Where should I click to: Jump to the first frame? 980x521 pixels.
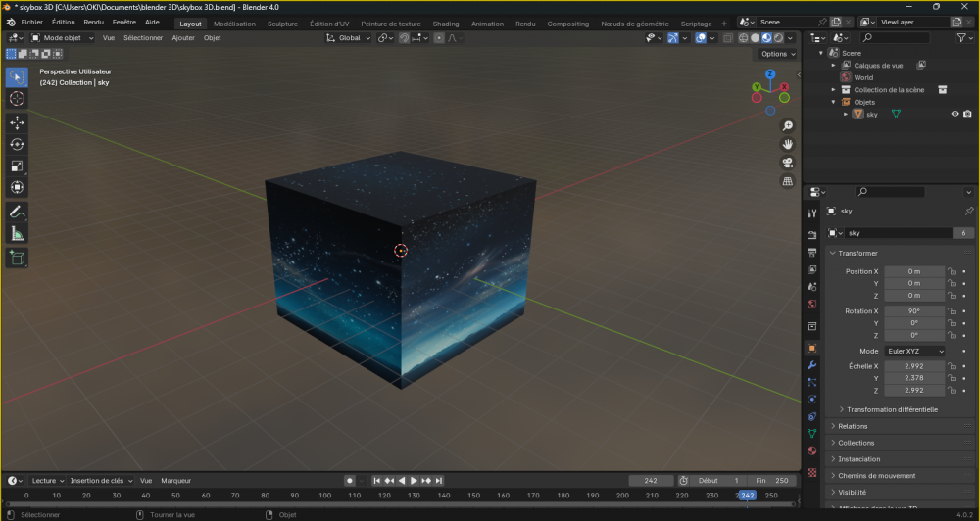(377, 481)
